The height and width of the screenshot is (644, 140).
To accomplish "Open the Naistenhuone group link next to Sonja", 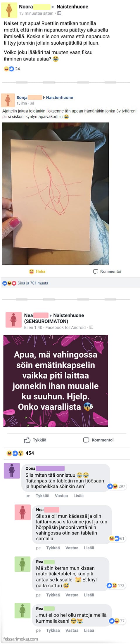I will coord(59,98).
